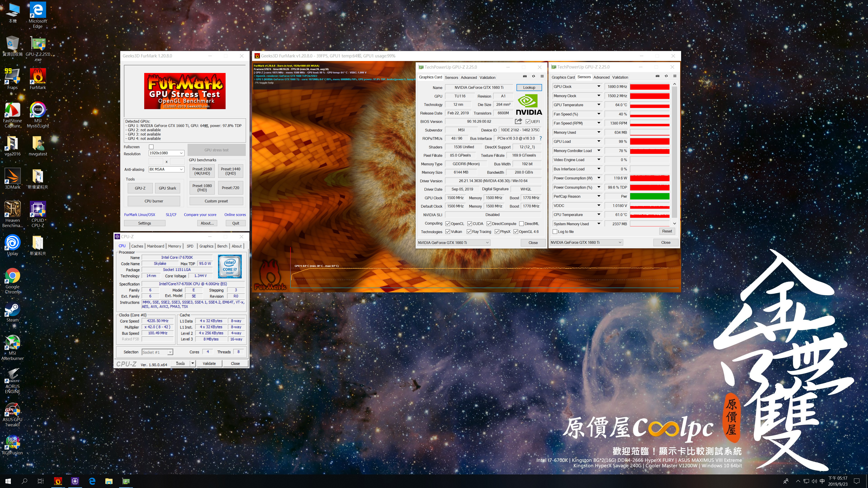
Task: Open the Resolution 1920x1080 dropdown
Action: 166,153
